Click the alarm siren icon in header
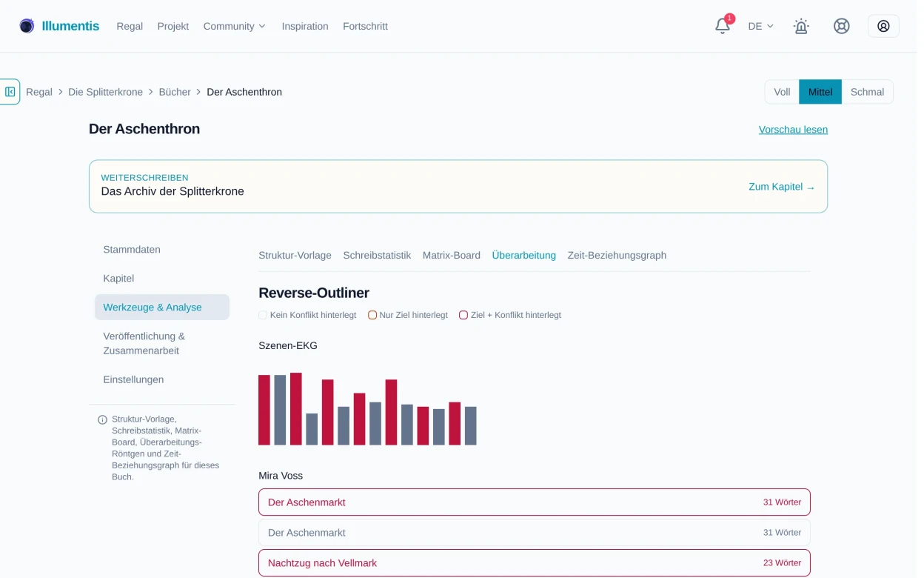 coord(801,26)
